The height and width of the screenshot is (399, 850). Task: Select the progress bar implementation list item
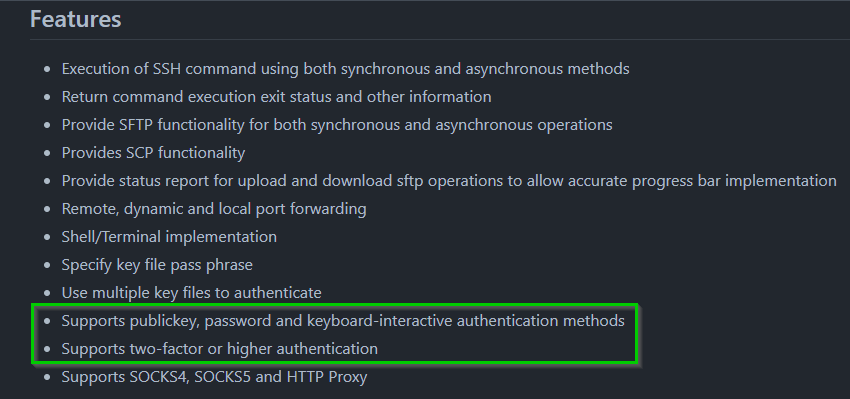[x=449, y=181]
